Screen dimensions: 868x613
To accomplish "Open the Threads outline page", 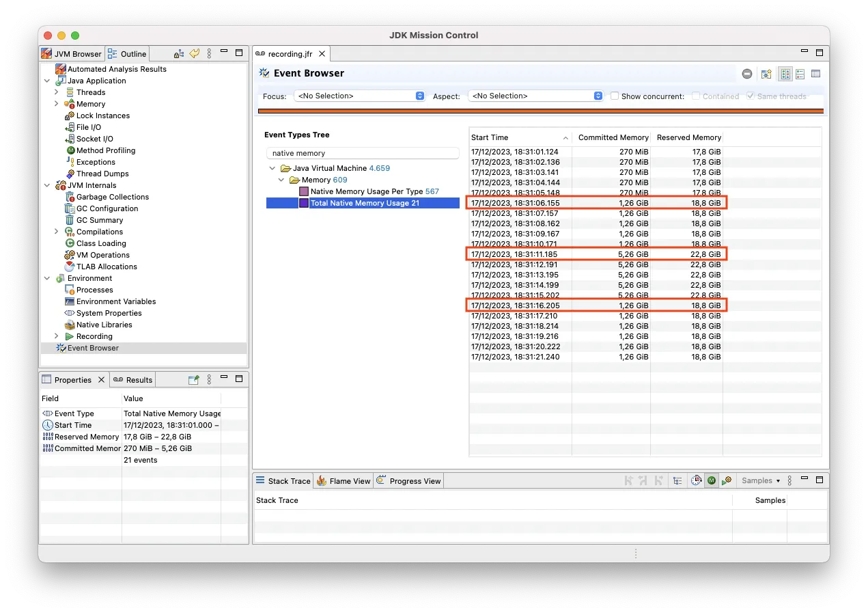I will click(90, 92).
